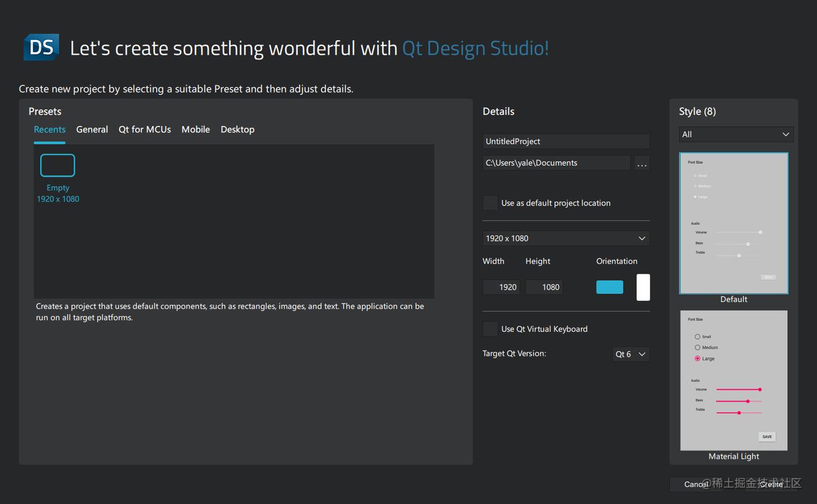Select the Material Light style thumbnail
The height and width of the screenshot is (504, 817).
(x=734, y=381)
